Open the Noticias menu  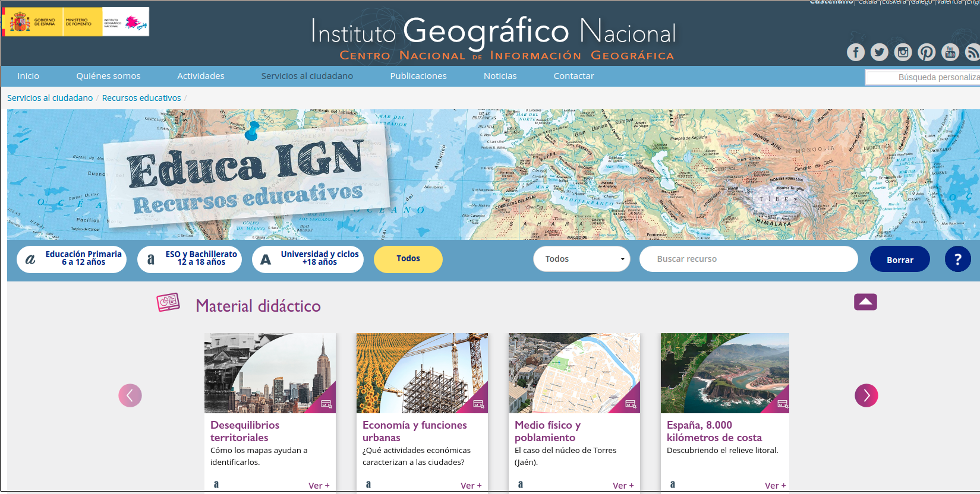coord(500,76)
